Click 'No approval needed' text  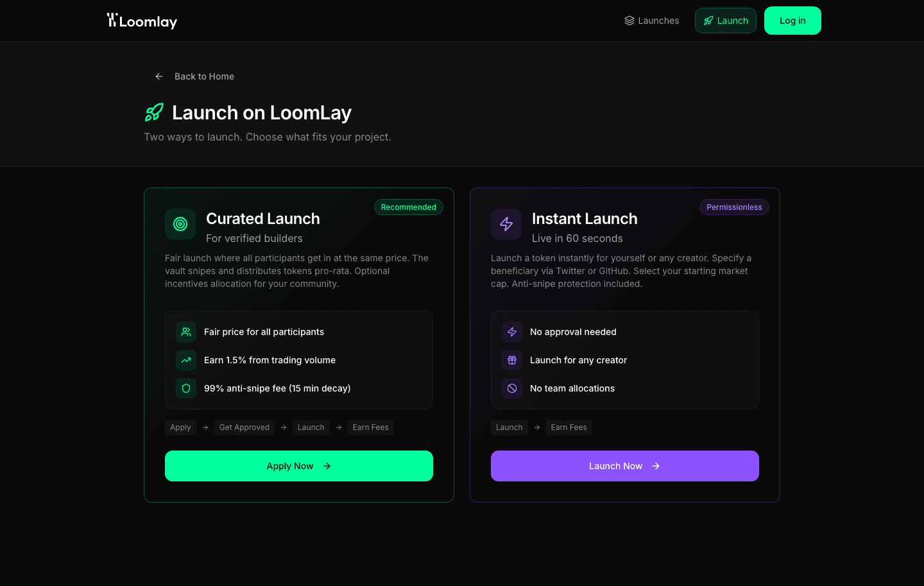tap(573, 332)
